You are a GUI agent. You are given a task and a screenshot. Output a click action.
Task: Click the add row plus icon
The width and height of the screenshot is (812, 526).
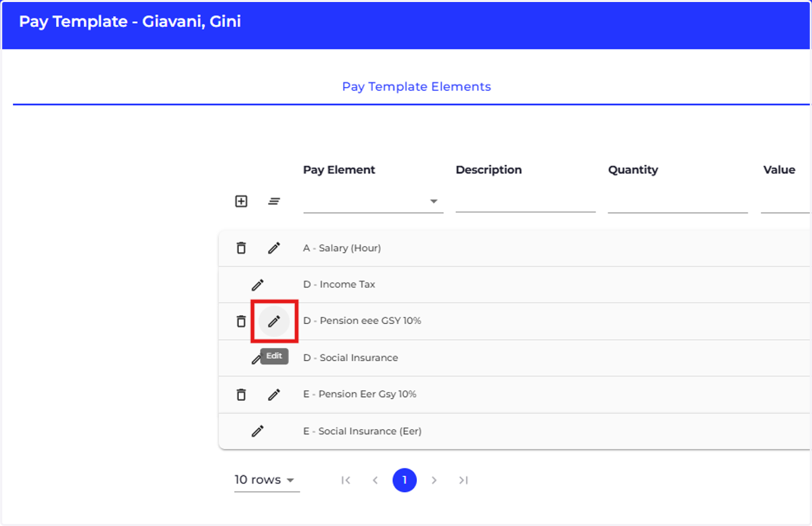(x=241, y=201)
